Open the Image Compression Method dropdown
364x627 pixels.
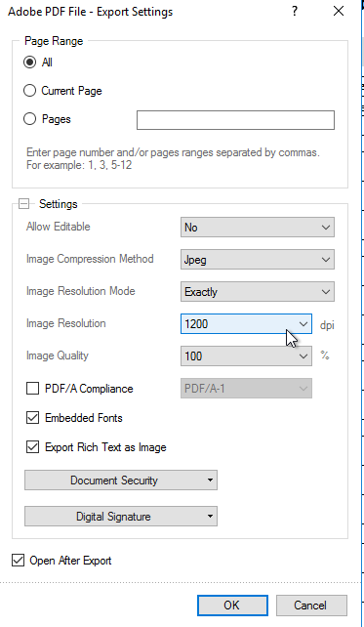coord(258,260)
